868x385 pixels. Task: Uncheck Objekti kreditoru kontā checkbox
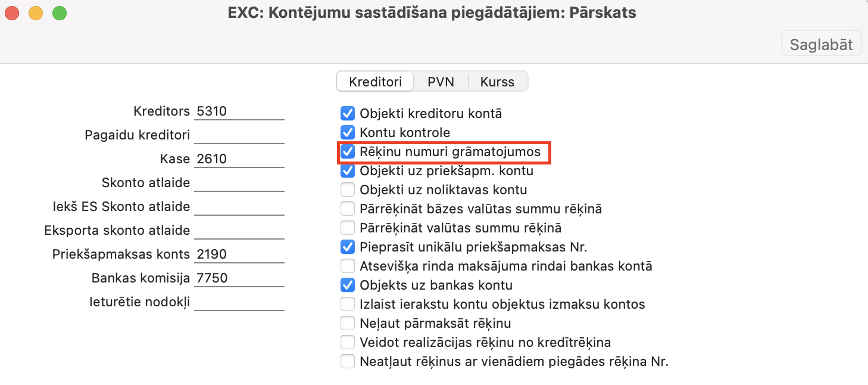click(347, 113)
